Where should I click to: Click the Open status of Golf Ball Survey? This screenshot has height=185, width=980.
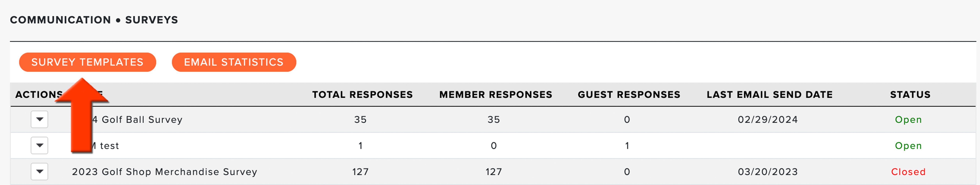click(x=909, y=119)
